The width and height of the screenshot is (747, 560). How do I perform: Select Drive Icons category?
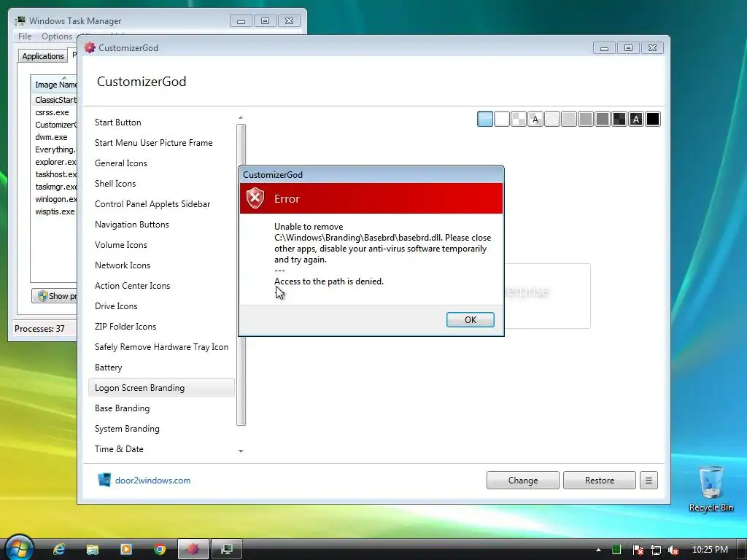161,306
